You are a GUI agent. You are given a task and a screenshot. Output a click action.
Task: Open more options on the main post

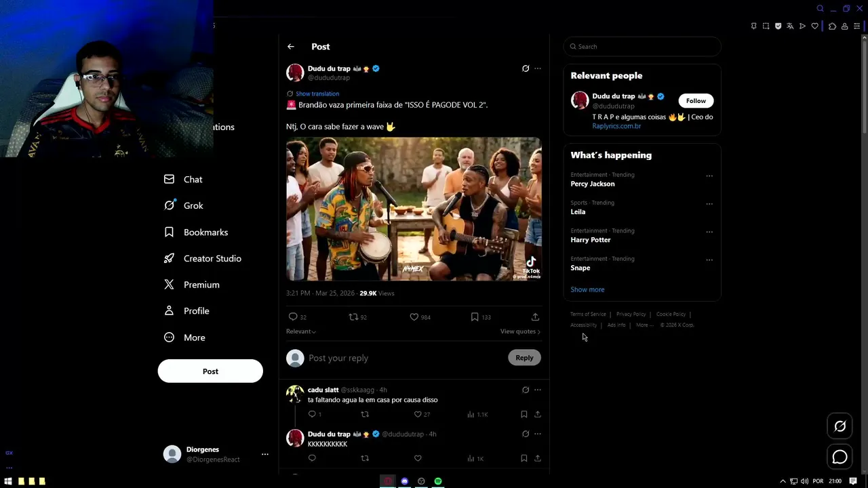click(x=538, y=68)
